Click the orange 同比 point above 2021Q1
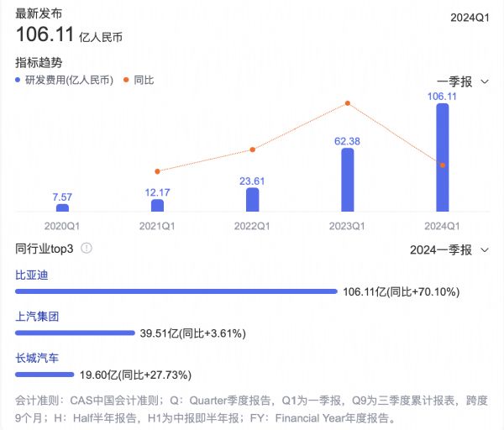The image size is (504, 430). (157, 171)
